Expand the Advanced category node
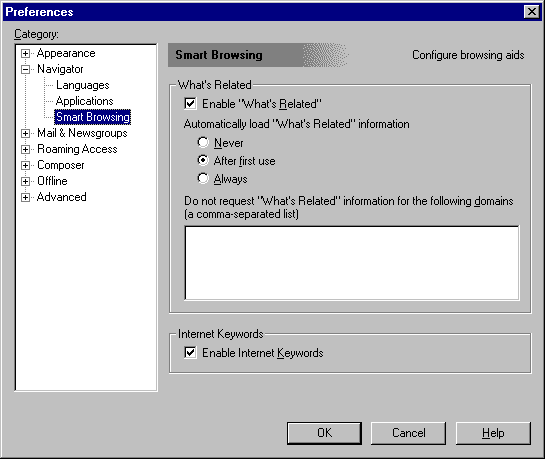Screen dimensions: 545x459 pyautogui.click(x=25, y=197)
